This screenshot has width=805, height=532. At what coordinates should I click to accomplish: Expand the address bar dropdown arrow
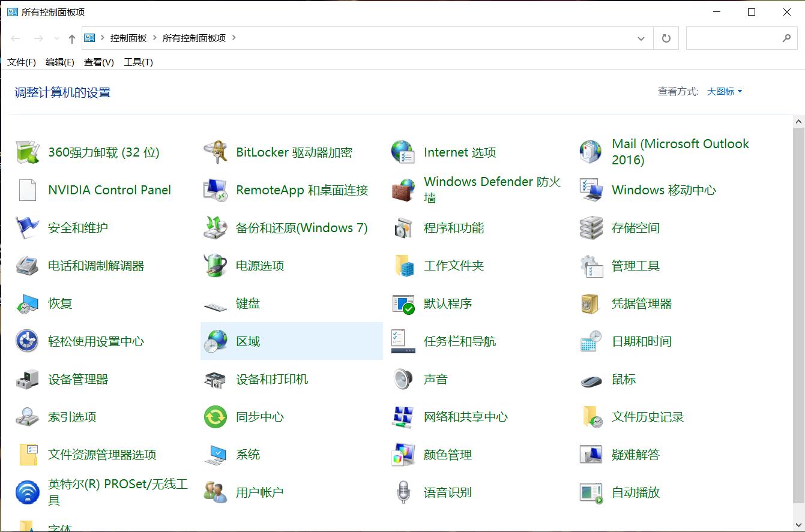(641, 38)
